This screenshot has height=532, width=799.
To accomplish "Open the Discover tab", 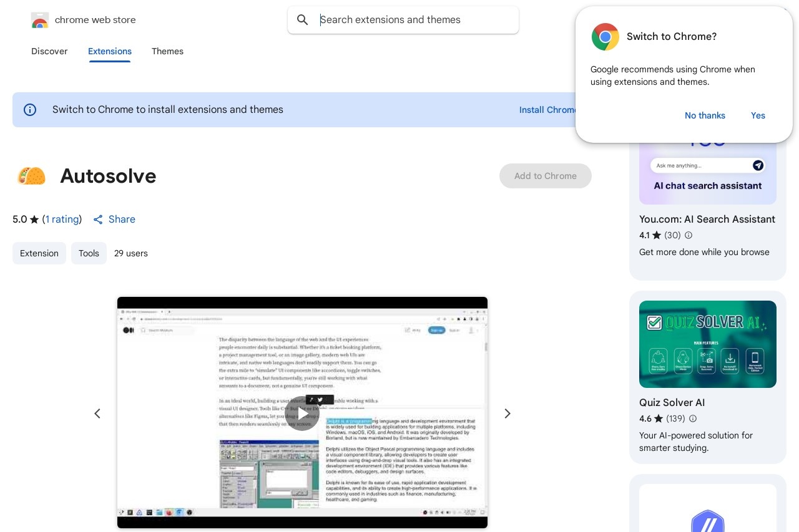I will click(x=49, y=51).
